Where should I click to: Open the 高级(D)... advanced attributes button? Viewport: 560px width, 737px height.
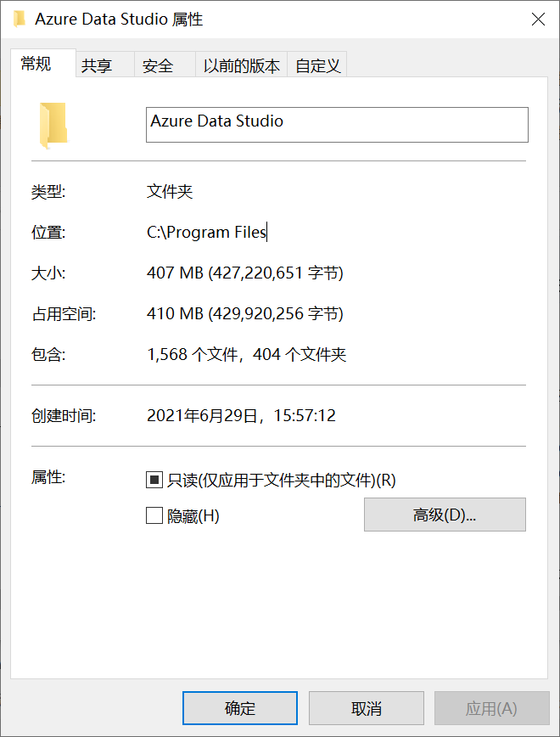click(x=445, y=515)
